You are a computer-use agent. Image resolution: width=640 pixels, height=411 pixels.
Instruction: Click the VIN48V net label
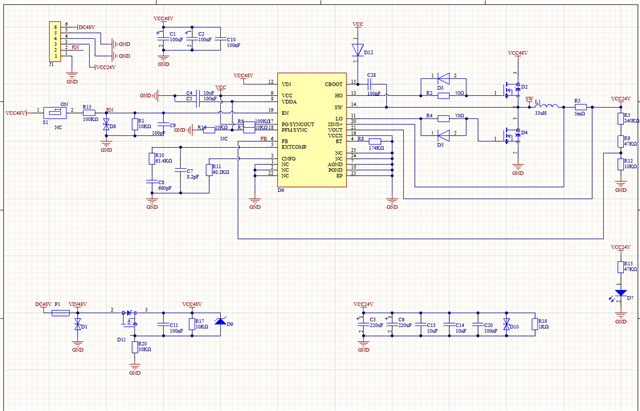pos(78,304)
